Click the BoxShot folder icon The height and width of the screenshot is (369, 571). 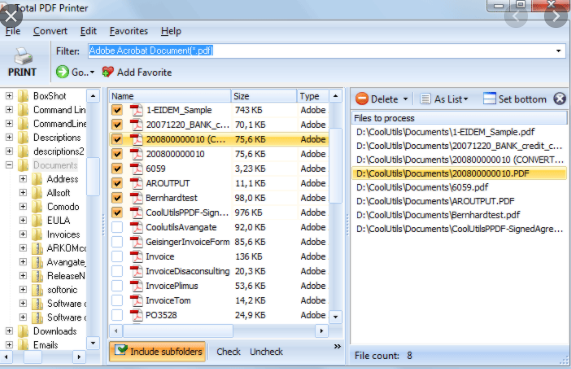click(23, 96)
